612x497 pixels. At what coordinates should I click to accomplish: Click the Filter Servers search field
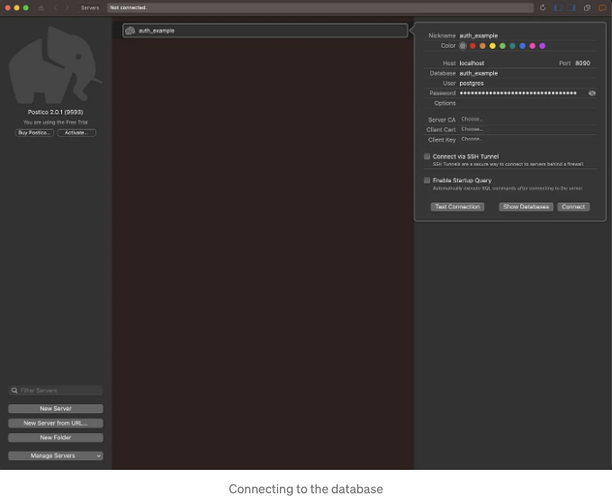(x=56, y=390)
